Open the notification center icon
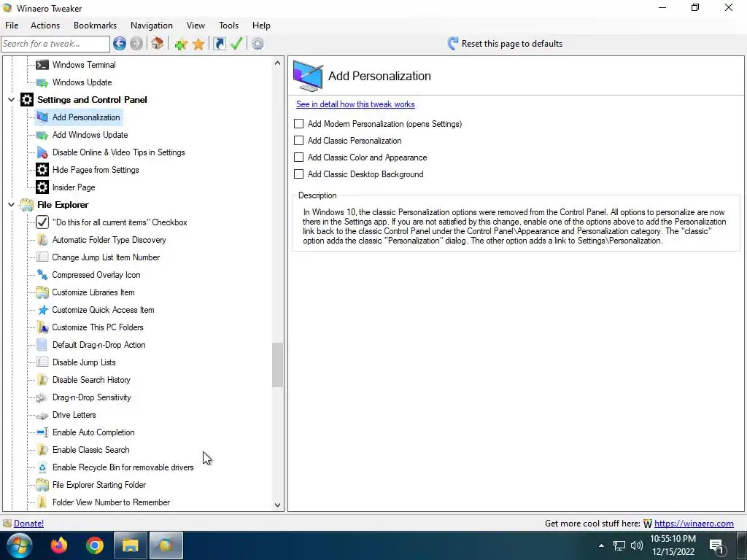 717,546
